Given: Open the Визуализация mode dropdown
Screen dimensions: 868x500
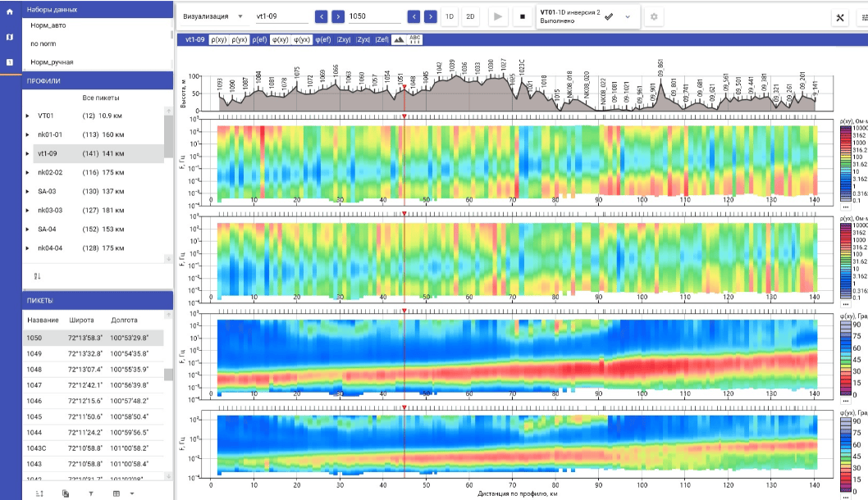Looking at the screenshot, I should click(213, 16).
